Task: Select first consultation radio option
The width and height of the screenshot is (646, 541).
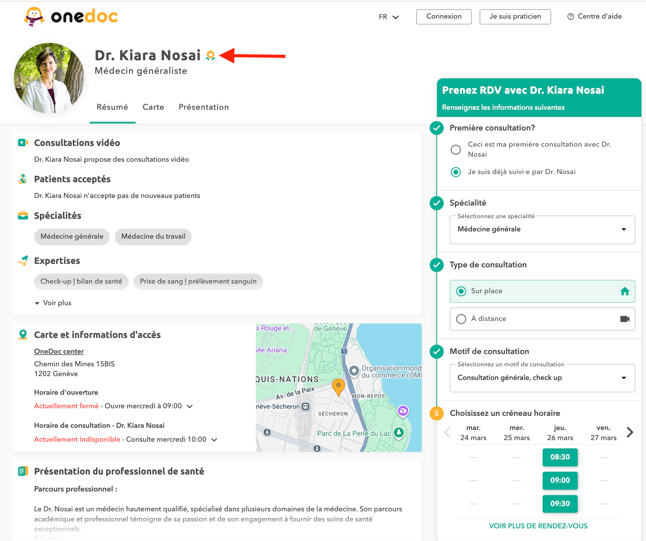Action: pyautogui.click(x=456, y=150)
